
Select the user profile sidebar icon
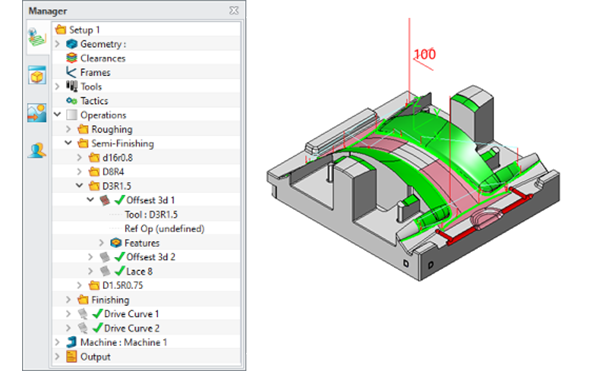(x=37, y=150)
